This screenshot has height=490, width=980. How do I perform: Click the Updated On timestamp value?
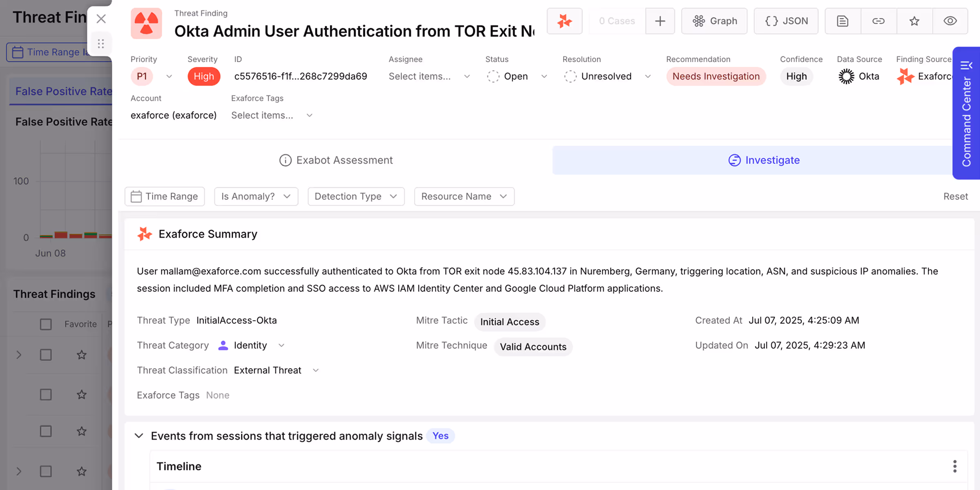tap(810, 345)
